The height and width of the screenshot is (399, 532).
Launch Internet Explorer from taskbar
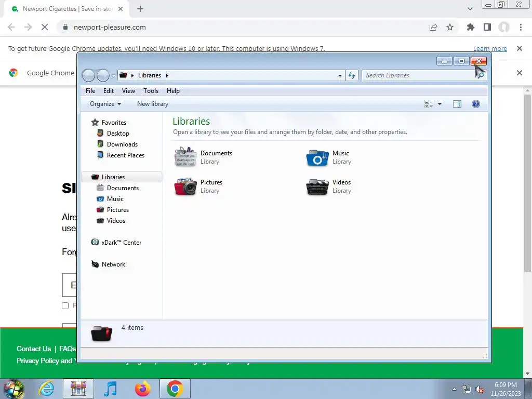[x=46, y=389]
